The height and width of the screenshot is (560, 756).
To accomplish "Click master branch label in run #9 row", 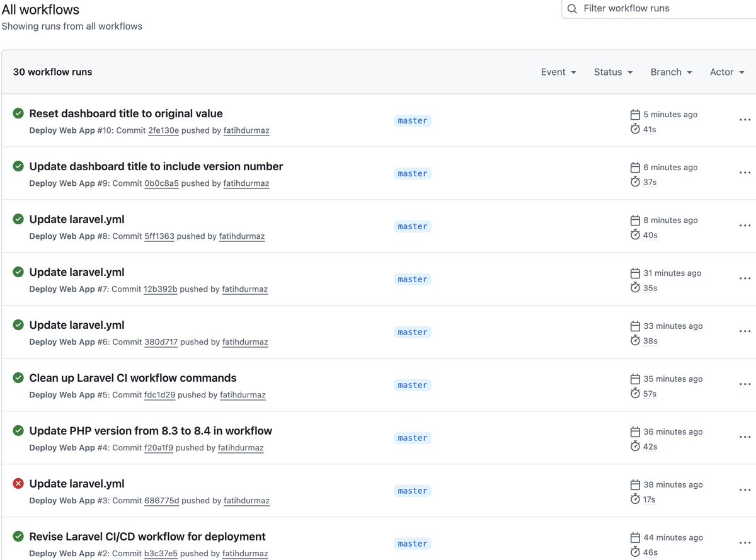I will [x=413, y=173].
